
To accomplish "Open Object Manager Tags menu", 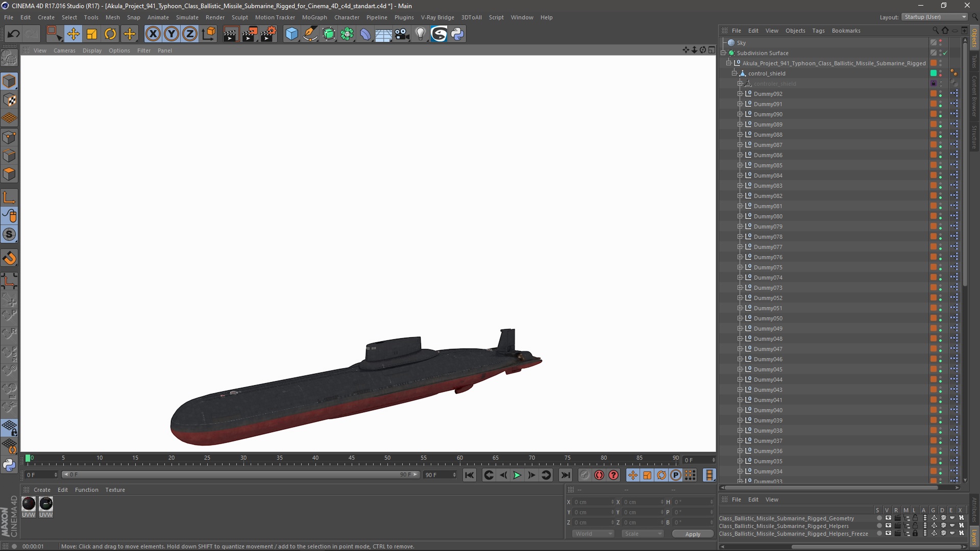I will coord(818,31).
